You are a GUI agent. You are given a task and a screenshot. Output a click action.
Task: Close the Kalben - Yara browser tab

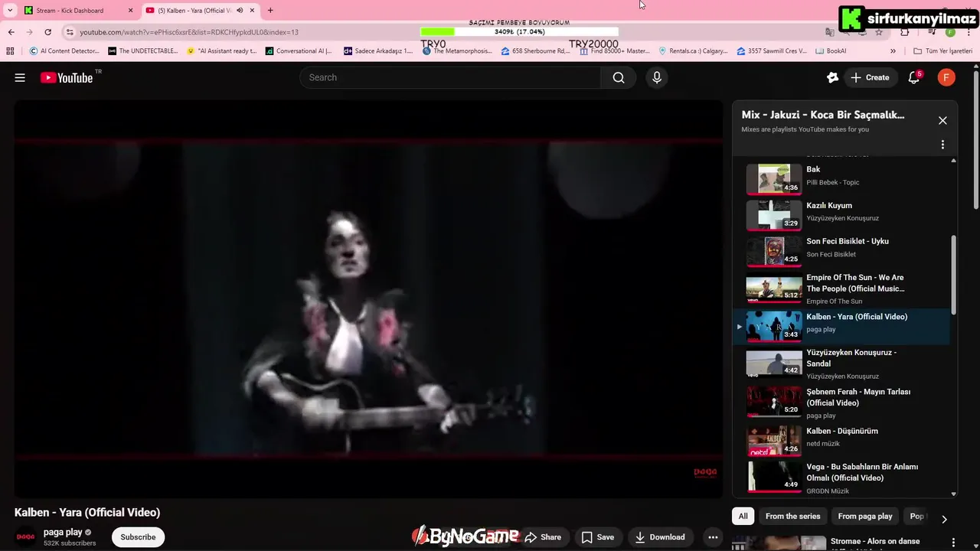(252, 10)
